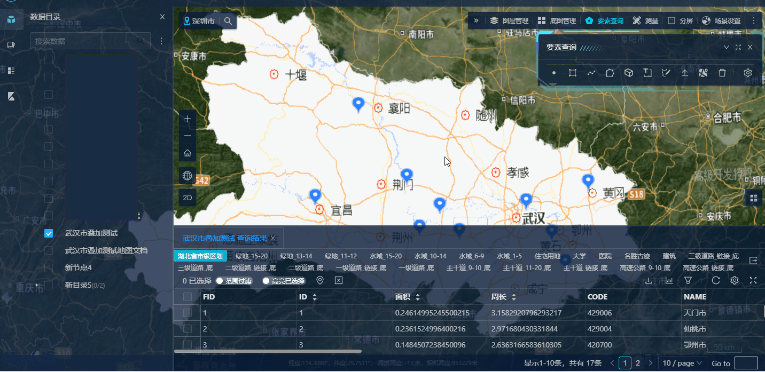Toggle the select-all checkbox in table header
The width and height of the screenshot is (765, 372).
(187, 296)
